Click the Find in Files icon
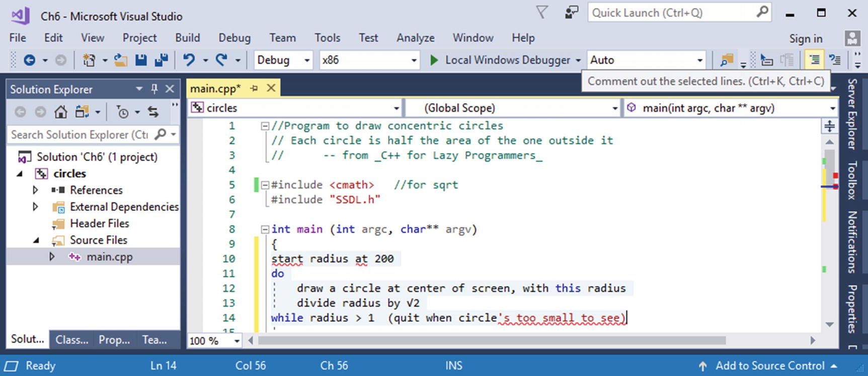 click(726, 60)
